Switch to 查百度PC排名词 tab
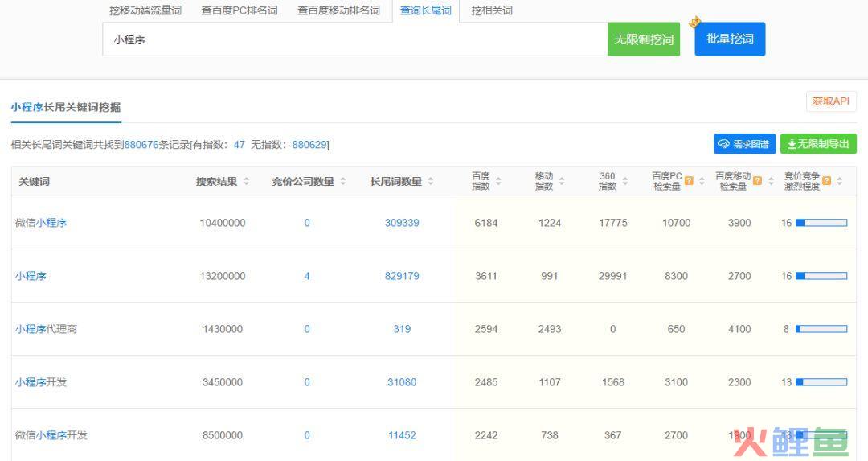868x461 pixels. pos(240,10)
